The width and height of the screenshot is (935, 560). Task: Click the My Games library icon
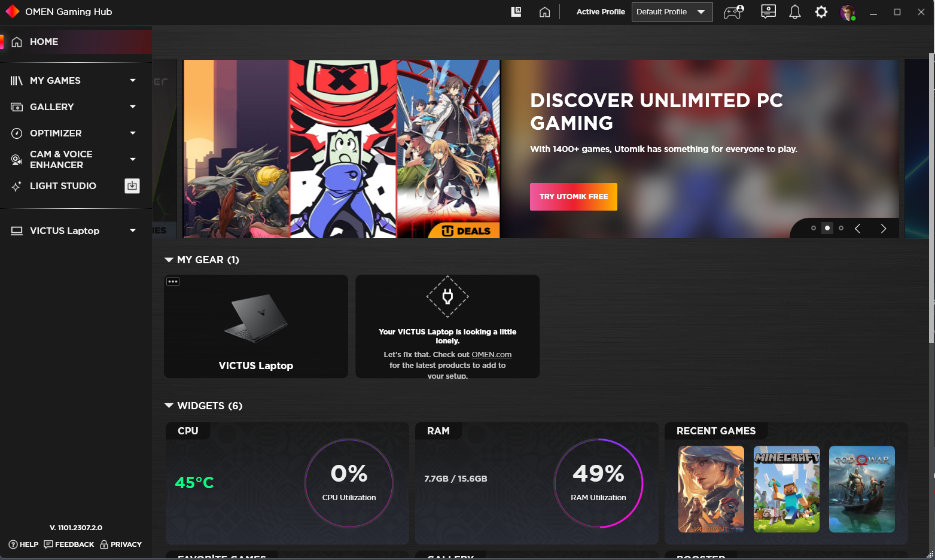(x=17, y=81)
